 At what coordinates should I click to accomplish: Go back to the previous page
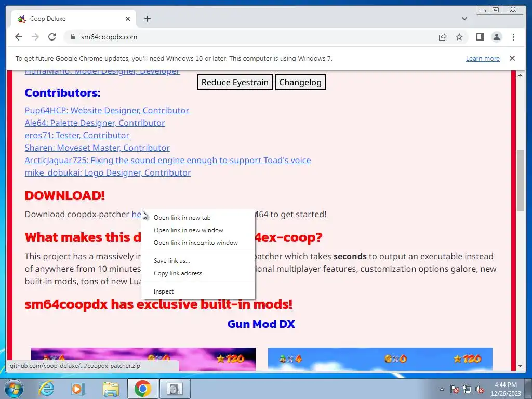(x=19, y=37)
